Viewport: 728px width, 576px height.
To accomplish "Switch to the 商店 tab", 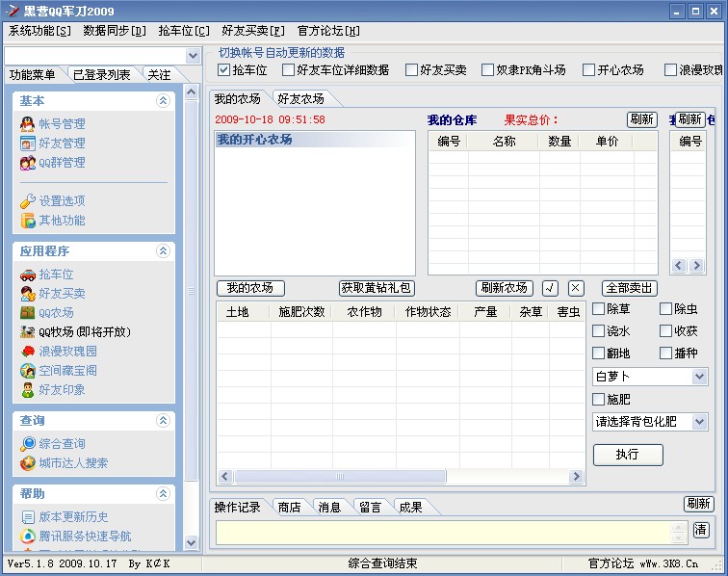I will tap(289, 508).
